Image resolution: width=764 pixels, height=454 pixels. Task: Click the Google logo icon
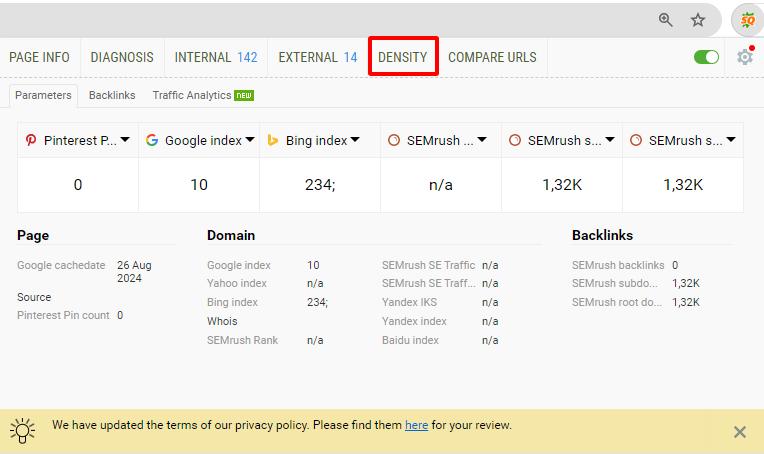point(152,141)
